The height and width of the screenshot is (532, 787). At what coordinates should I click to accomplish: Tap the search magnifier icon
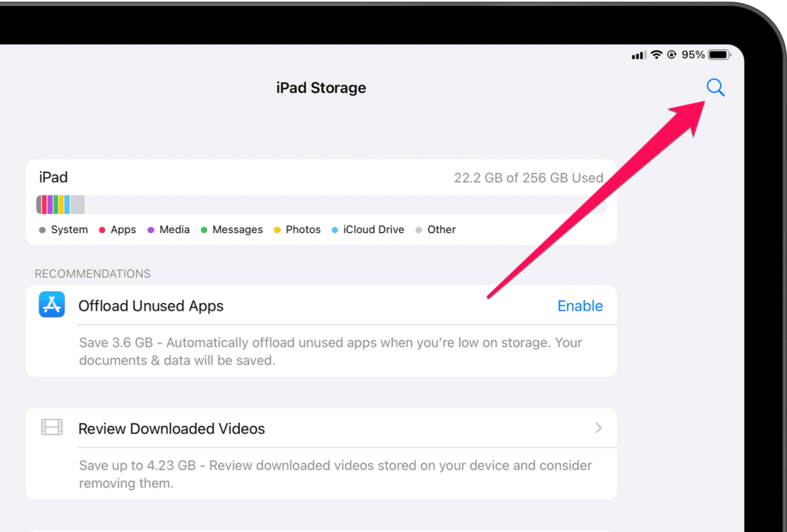[x=716, y=88]
